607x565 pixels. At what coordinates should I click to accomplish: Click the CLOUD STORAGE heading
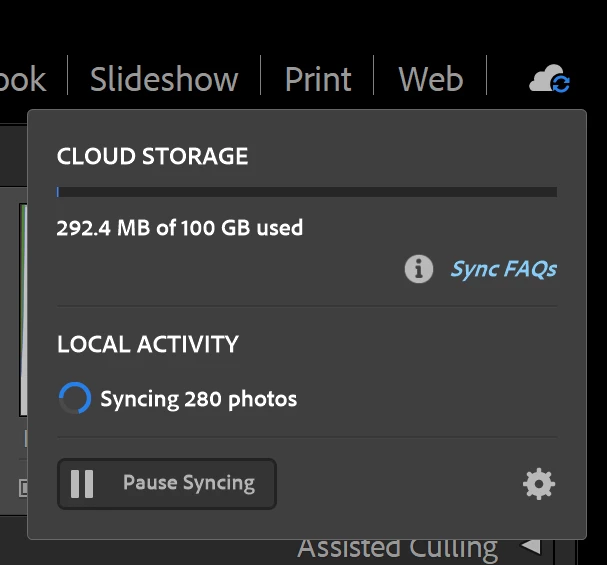point(153,156)
